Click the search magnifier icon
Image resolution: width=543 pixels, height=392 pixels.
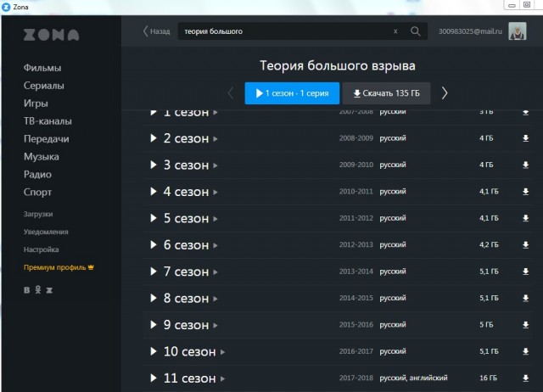[415, 31]
